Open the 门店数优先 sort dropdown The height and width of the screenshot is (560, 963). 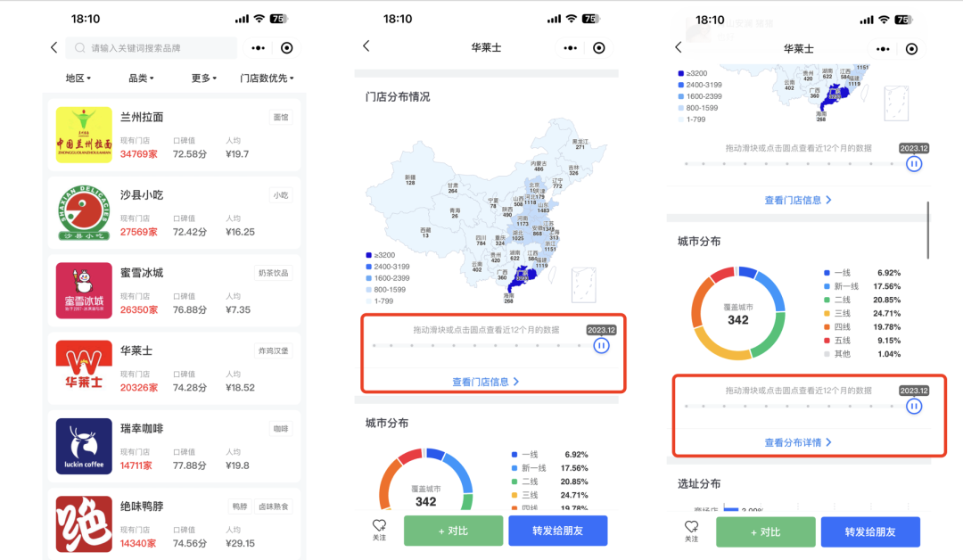267,78
